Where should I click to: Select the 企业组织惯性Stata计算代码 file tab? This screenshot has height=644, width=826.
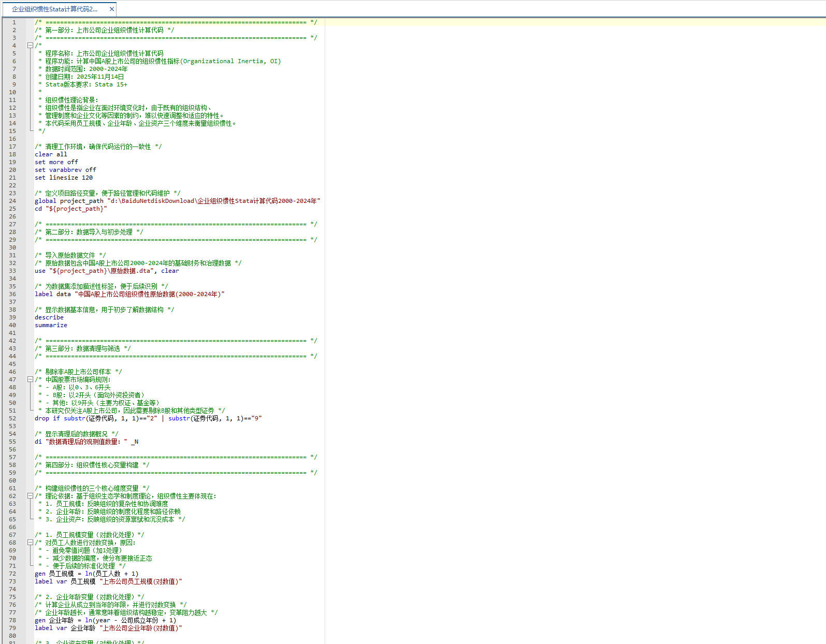click(54, 9)
